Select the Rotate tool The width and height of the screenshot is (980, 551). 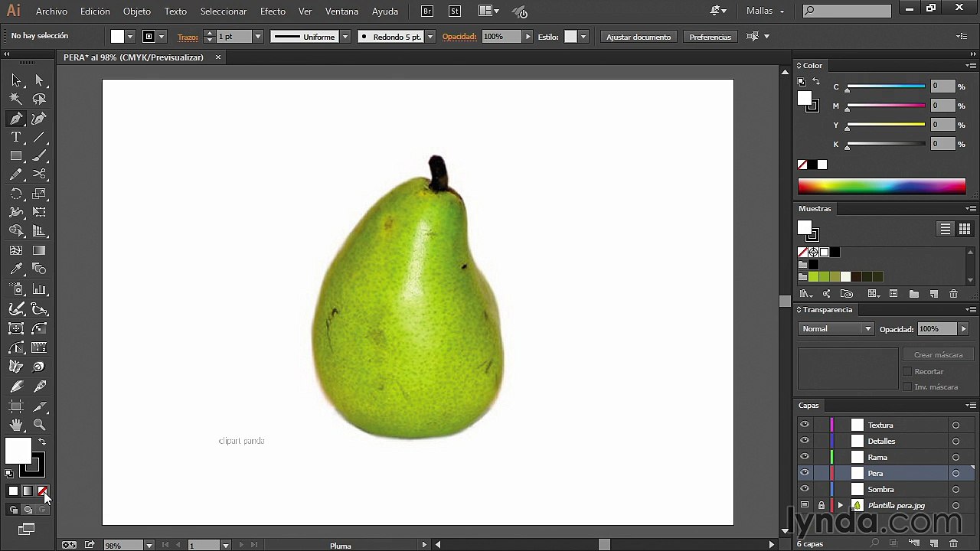16,194
